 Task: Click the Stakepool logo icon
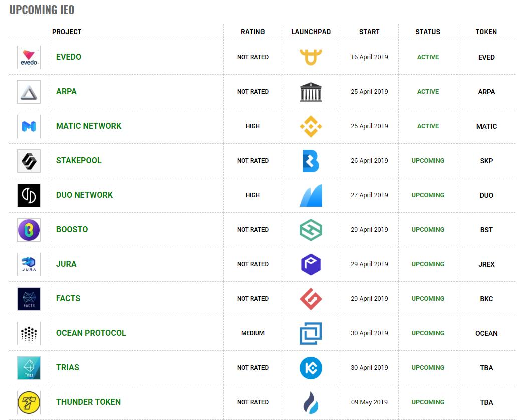pos(29,161)
